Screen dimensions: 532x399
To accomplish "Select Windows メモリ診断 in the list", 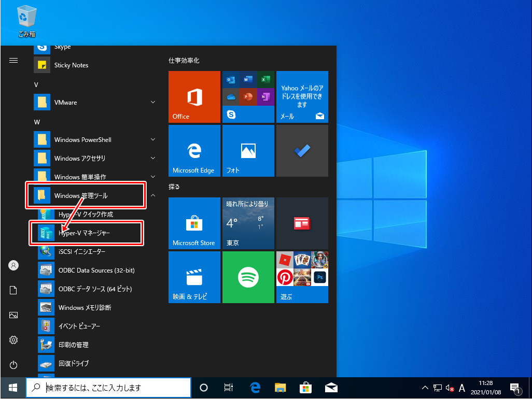I will click(x=85, y=308).
